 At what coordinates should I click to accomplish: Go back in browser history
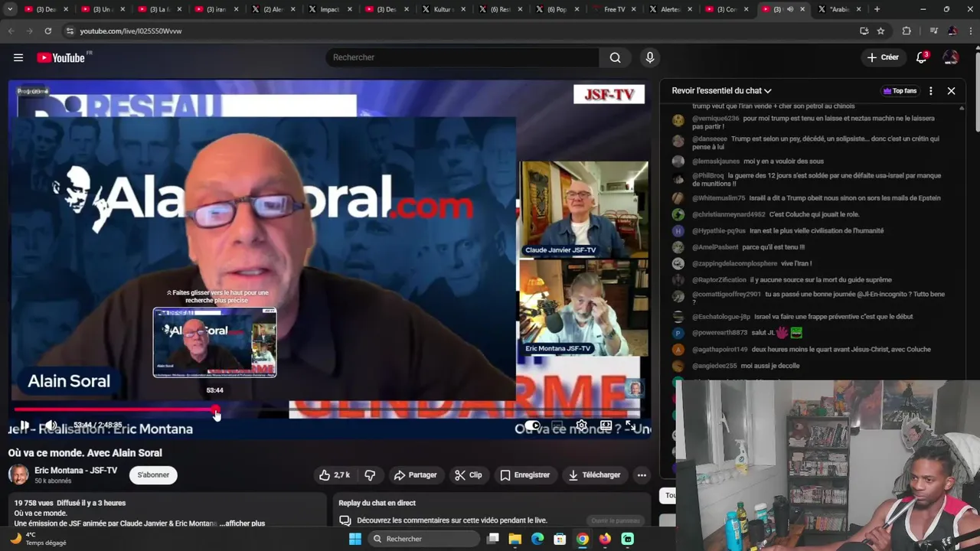(x=11, y=31)
